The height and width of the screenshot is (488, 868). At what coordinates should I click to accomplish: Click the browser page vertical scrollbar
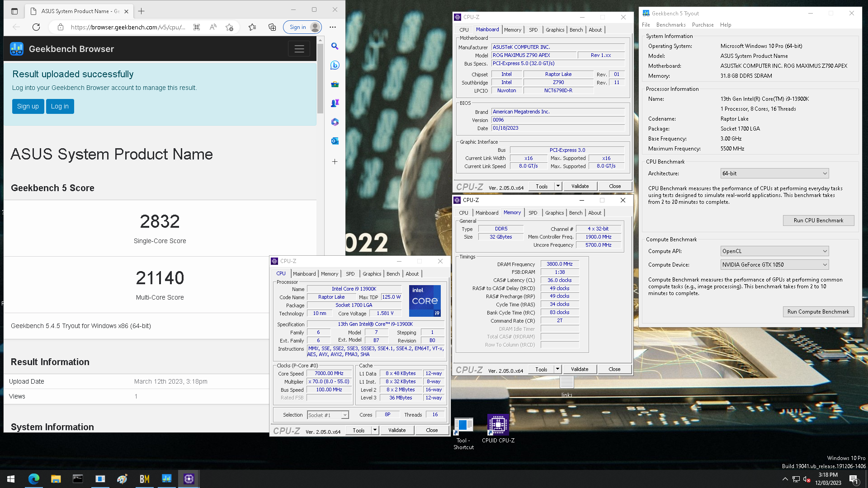point(320,79)
